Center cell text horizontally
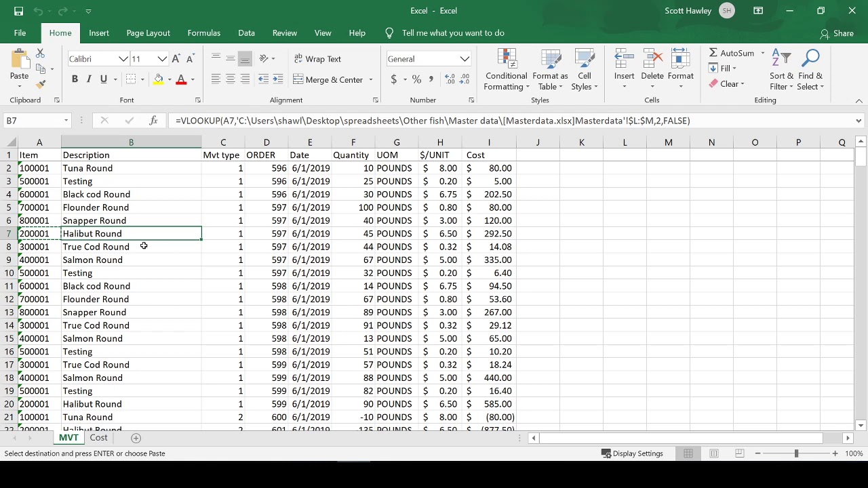Viewport: 868px width, 488px height. pos(231,79)
